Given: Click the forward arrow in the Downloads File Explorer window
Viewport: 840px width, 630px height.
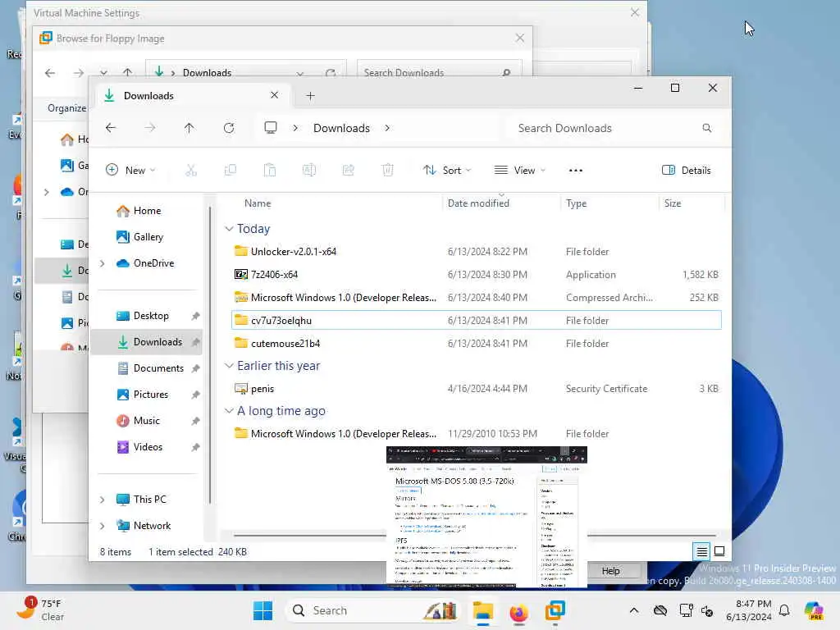Looking at the screenshot, I should coord(150,128).
